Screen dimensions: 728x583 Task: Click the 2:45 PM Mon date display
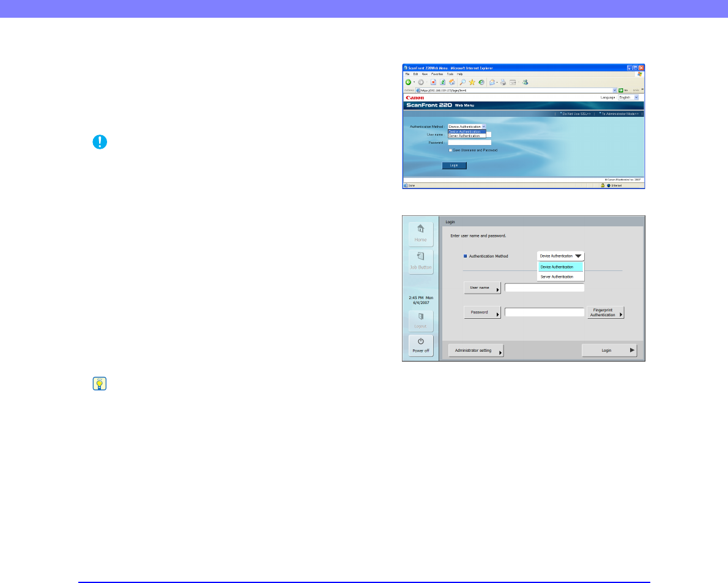click(421, 300)
